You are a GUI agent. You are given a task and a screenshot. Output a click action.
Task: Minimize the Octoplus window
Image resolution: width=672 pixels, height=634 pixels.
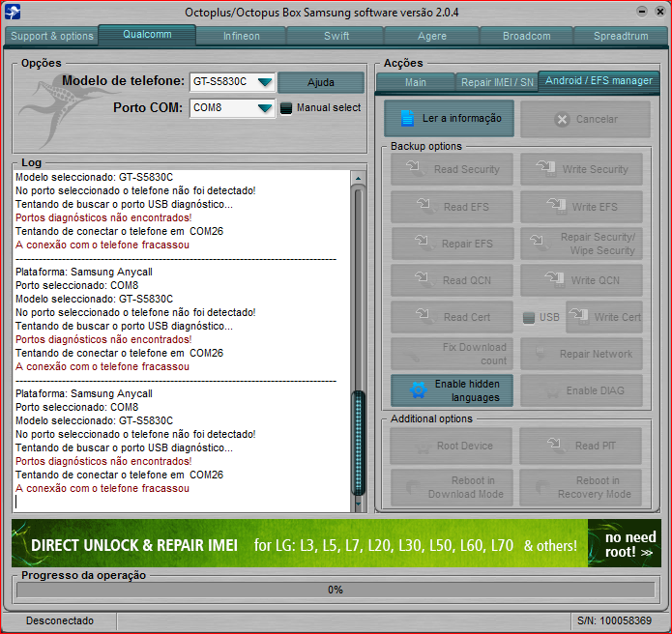pyautogui.click(x=642, y=12)
